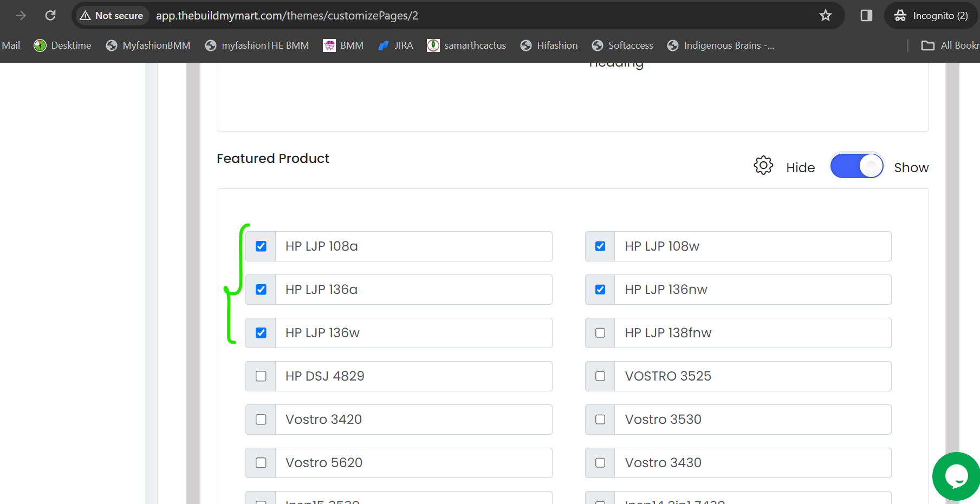Open the BMM bookmark
This screenshot has width=980, height=504.
343,45
